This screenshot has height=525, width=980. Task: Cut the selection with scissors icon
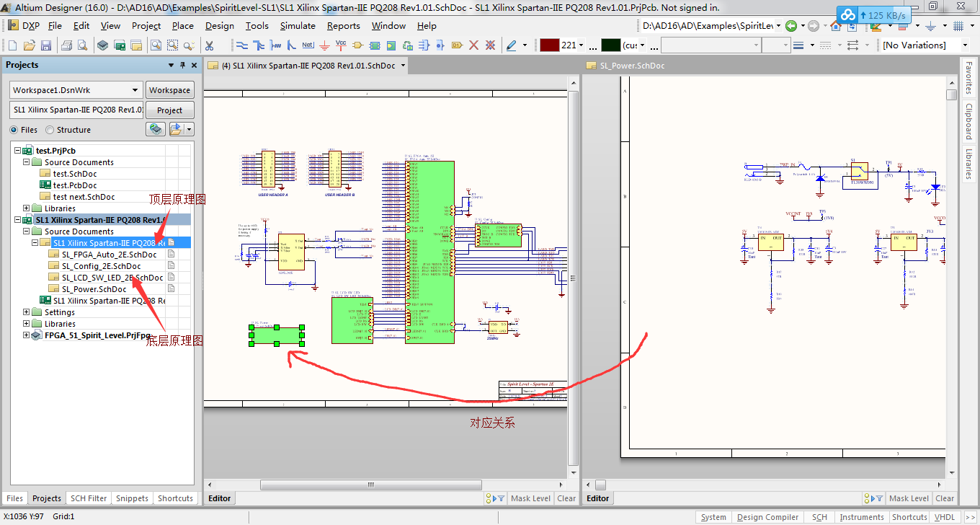coord(209,45)
